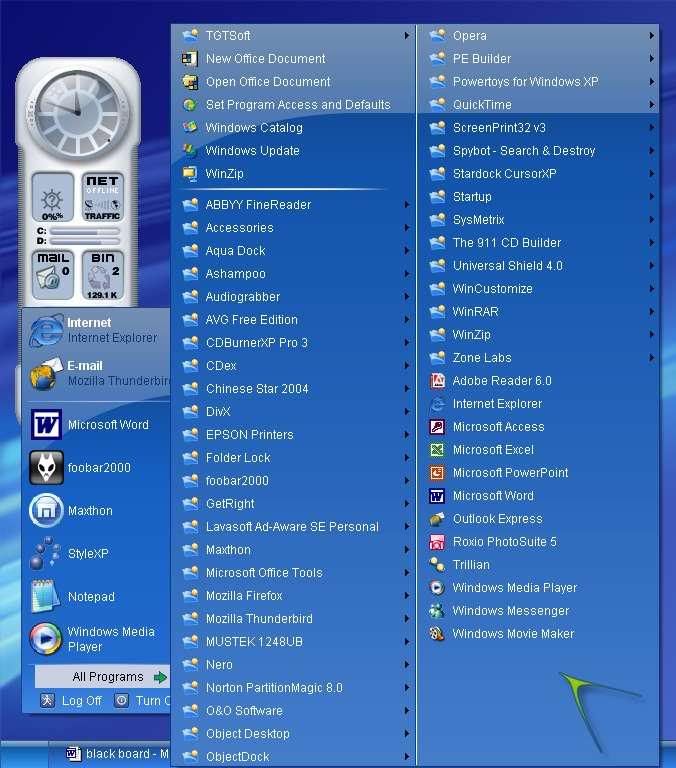Click the NET TRAFFIC widget
Viewport: 676px width, 768px height.
coord(103,197)
